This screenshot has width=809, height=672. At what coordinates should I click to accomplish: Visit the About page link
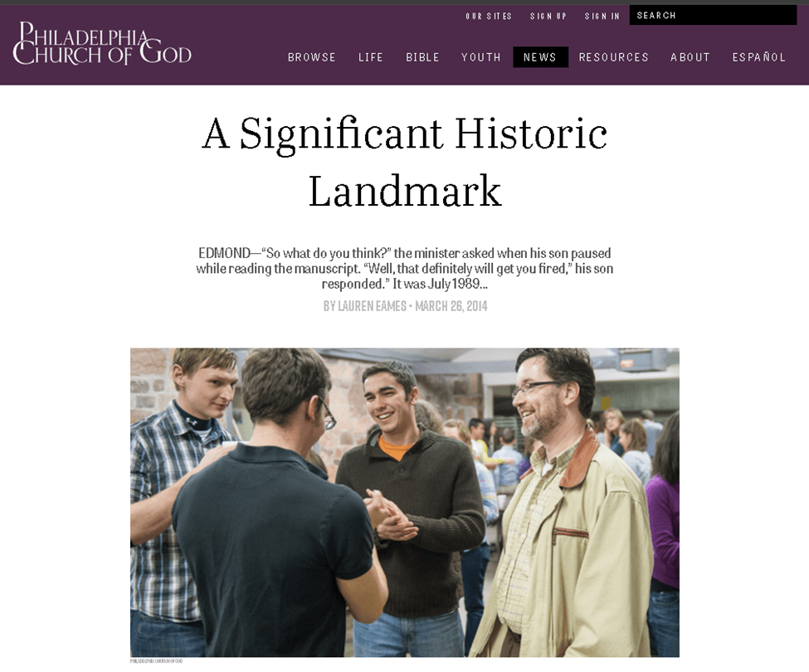690,57
